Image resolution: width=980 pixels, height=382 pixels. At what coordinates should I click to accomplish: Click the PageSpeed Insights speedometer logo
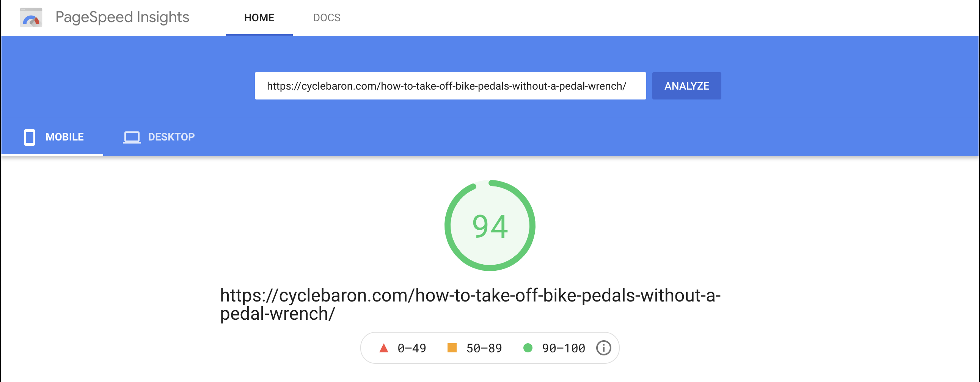(31, 17)
